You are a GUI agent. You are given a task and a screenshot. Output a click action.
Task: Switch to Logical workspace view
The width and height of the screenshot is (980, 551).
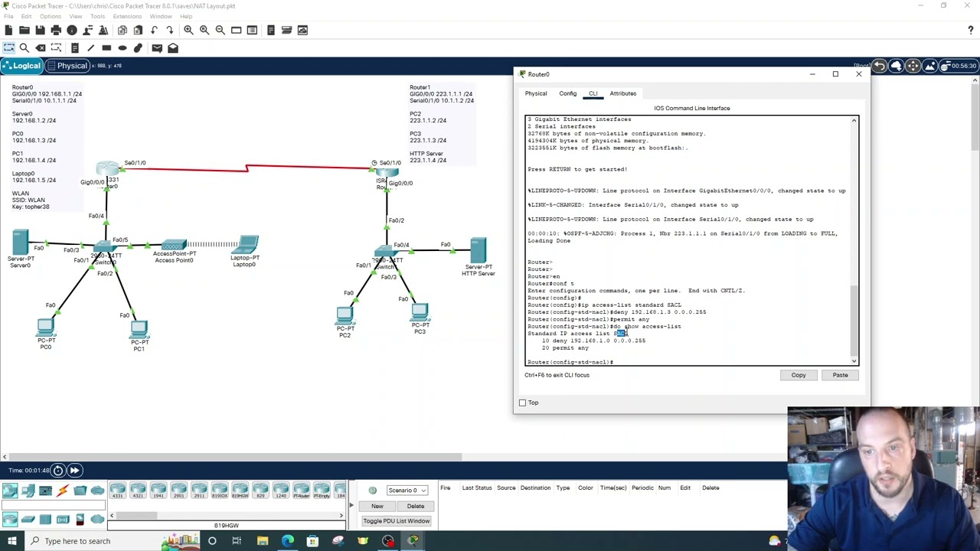21,66
